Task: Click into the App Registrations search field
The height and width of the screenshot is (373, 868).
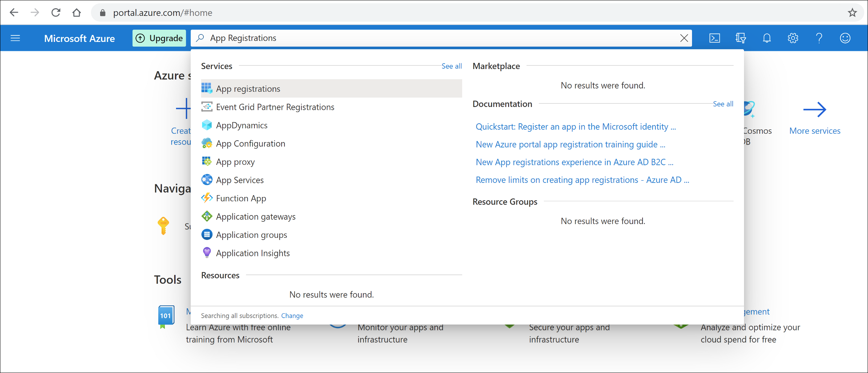Action: (x=441, y=38)
